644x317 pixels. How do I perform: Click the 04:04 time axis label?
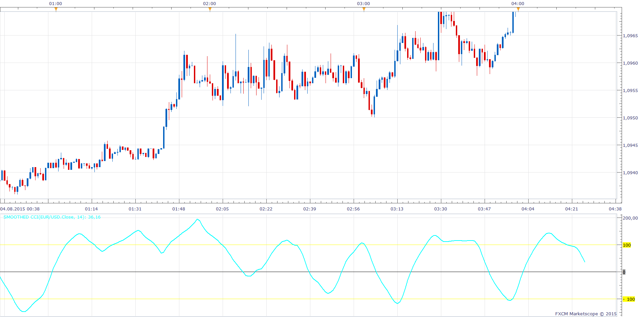[528, 209]
